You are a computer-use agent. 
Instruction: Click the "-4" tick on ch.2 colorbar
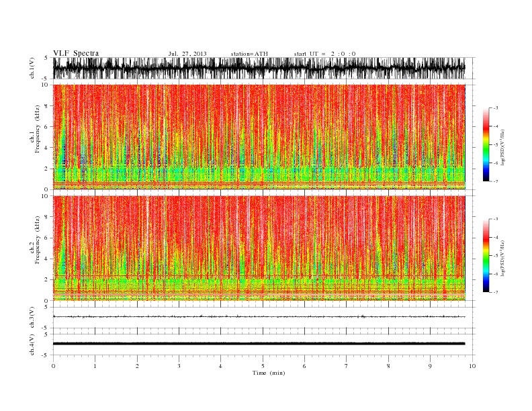(496, 237)
